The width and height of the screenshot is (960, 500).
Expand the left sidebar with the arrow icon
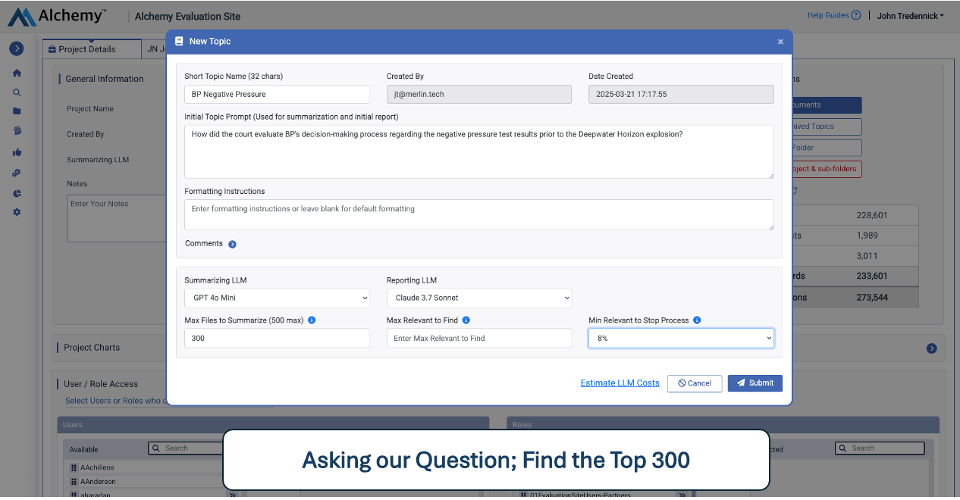pyautogui.click(x=16, y=48)
